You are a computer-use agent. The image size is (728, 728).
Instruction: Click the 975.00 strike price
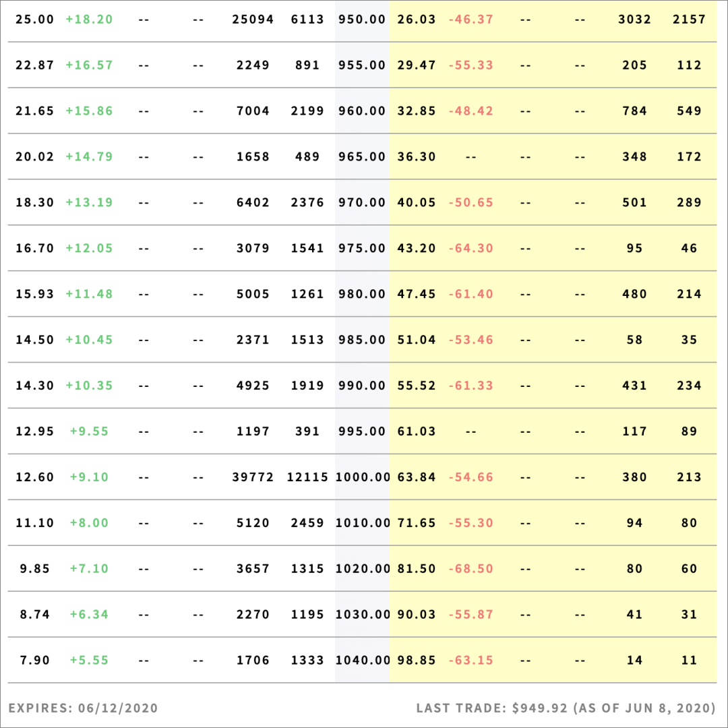point(362,248)
